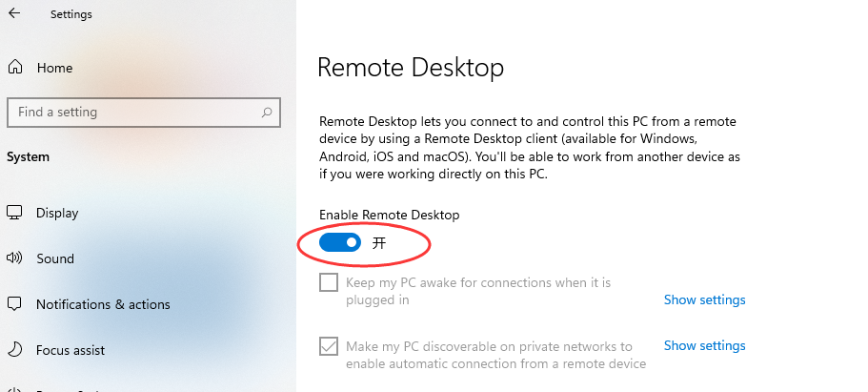
Task: Click the Focus assist moon icon
Action: pos(14,350)
